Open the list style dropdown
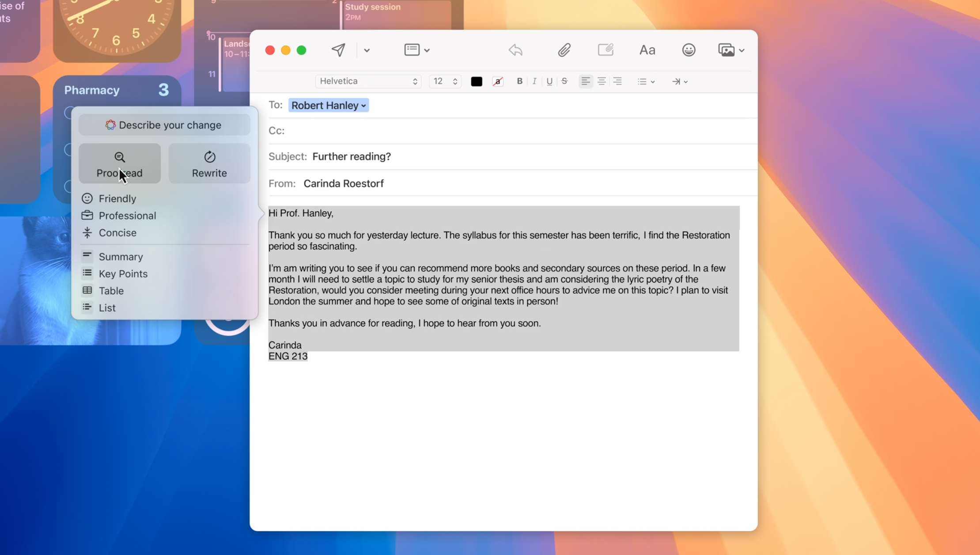 tap(646, 81)
